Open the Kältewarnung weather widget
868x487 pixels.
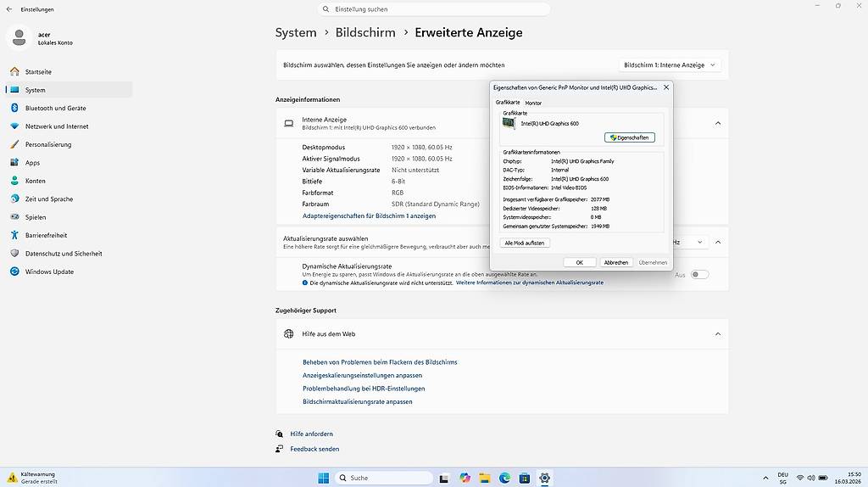coord(33,478)
